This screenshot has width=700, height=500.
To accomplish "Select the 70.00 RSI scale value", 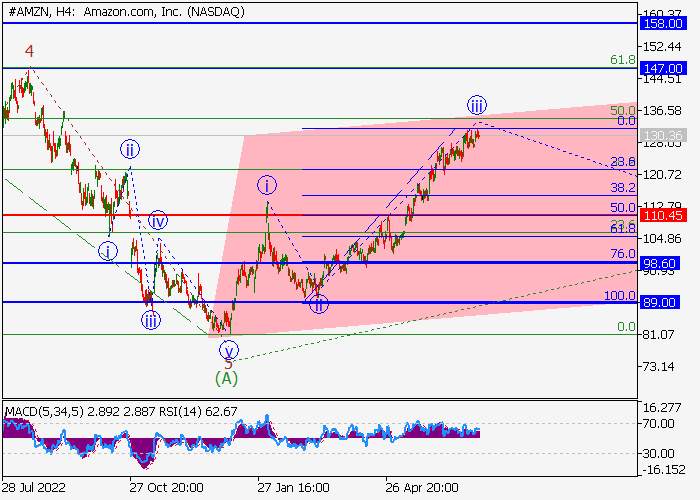I will pyautogui.click(x=658, y=423).
